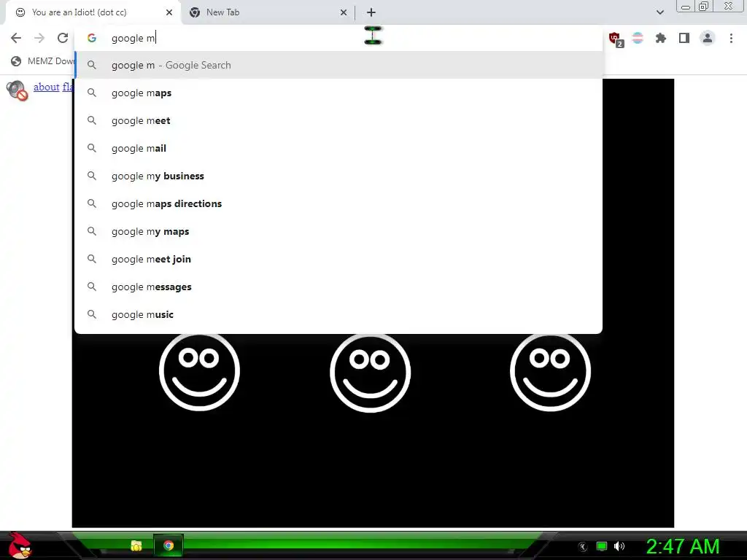Click the forward navigation arrow
This screenshot has height=560, width=747.
point(39,38)
